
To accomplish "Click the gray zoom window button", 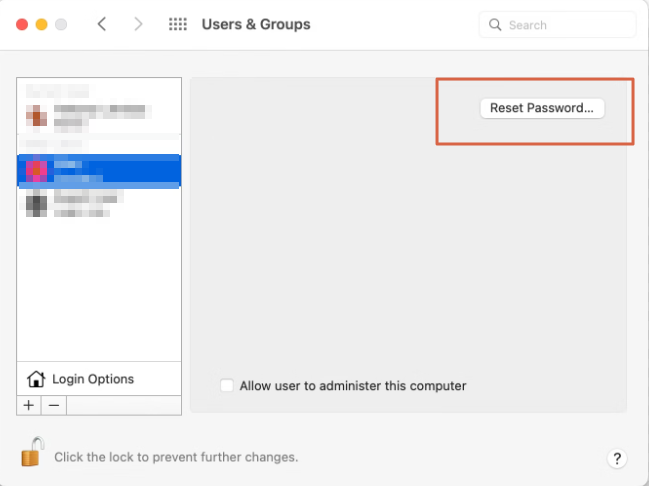I will [61, 24].
